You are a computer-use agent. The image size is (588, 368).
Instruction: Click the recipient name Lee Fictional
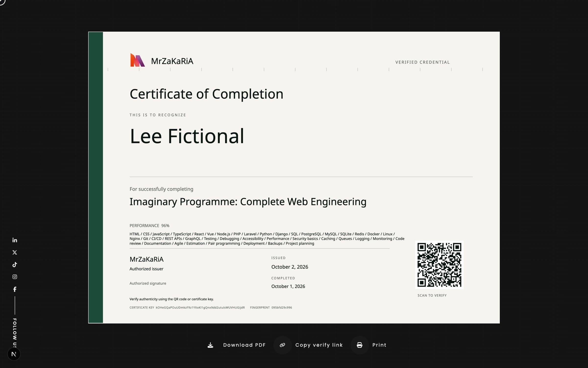point(187,136)
